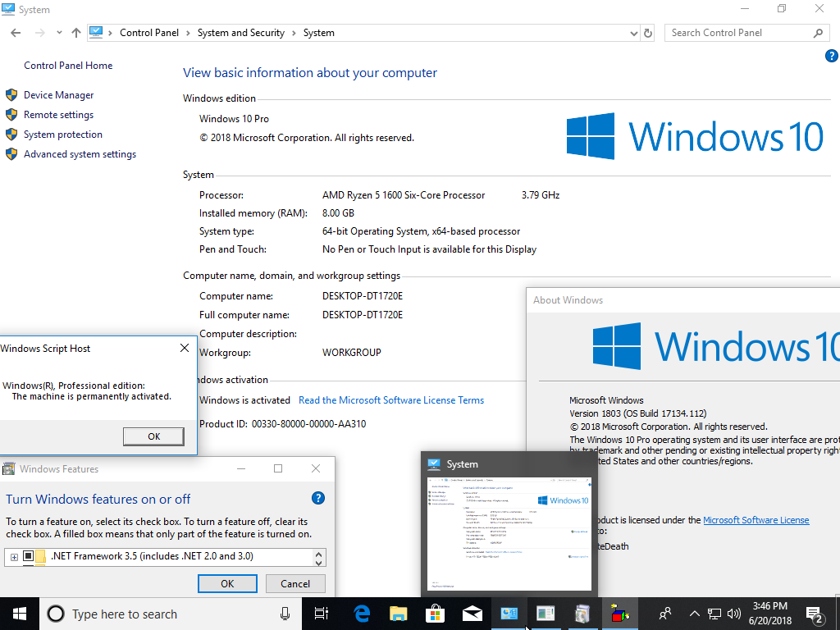Click the shield icon beside System protection

point(11,135)
